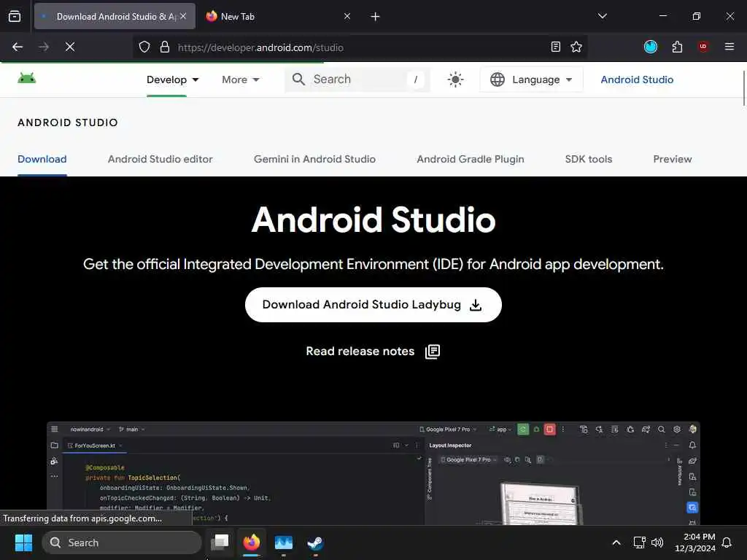Click the release notes document icon
This screenshot has width=747, height=560.
(x=432, y=351)
